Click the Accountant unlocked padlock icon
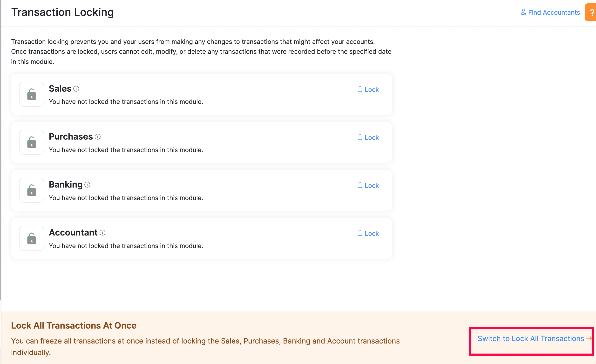The image size is (596, 364). [x=31, y=238]
